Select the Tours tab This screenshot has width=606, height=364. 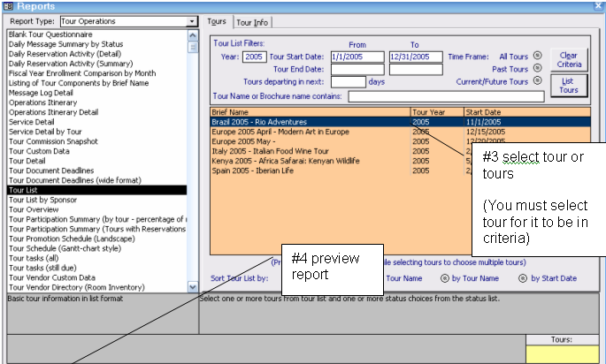pos(217,21)
